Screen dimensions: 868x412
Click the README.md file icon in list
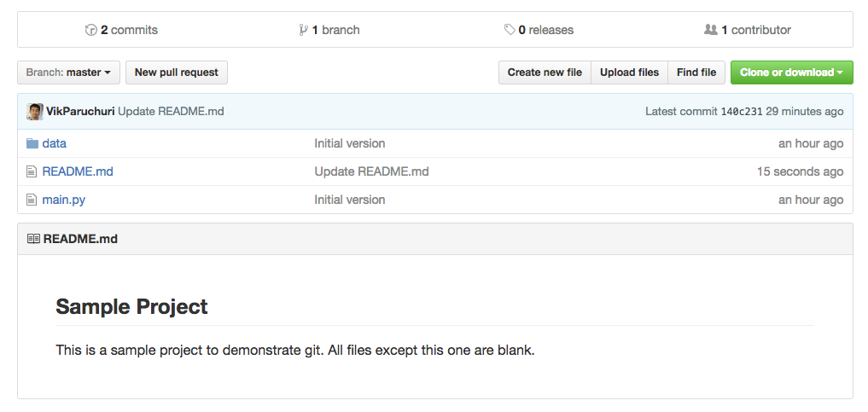pyautogui.click(x=32, y=171)
